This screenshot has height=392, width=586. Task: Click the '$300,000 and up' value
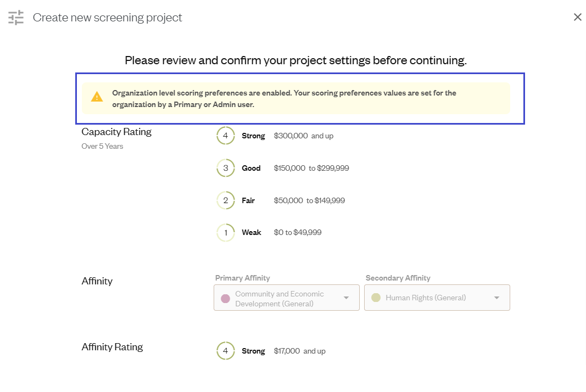pos(304,136)
